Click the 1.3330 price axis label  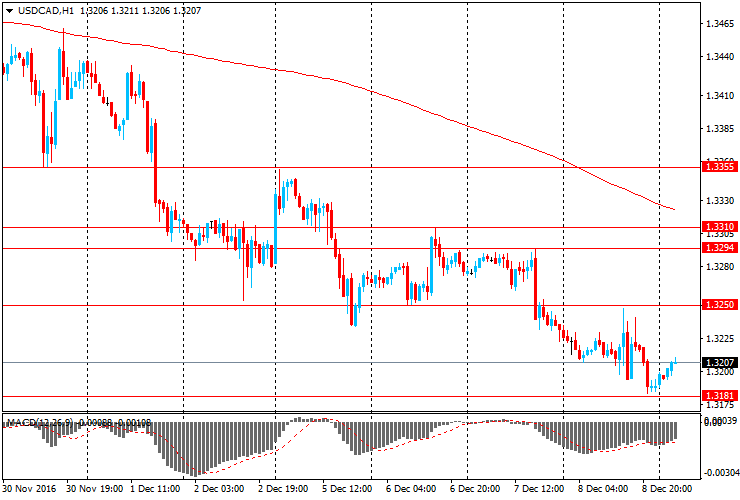(x=720, y=201)
